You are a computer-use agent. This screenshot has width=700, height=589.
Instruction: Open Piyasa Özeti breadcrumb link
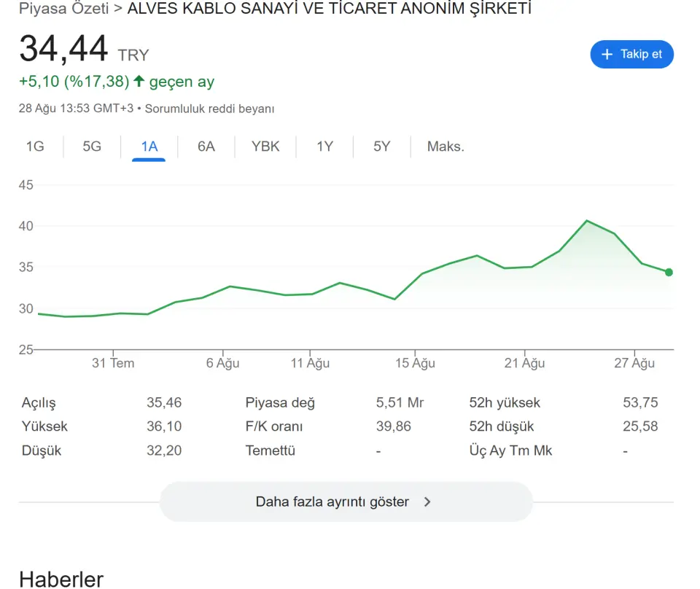(63, 9)
